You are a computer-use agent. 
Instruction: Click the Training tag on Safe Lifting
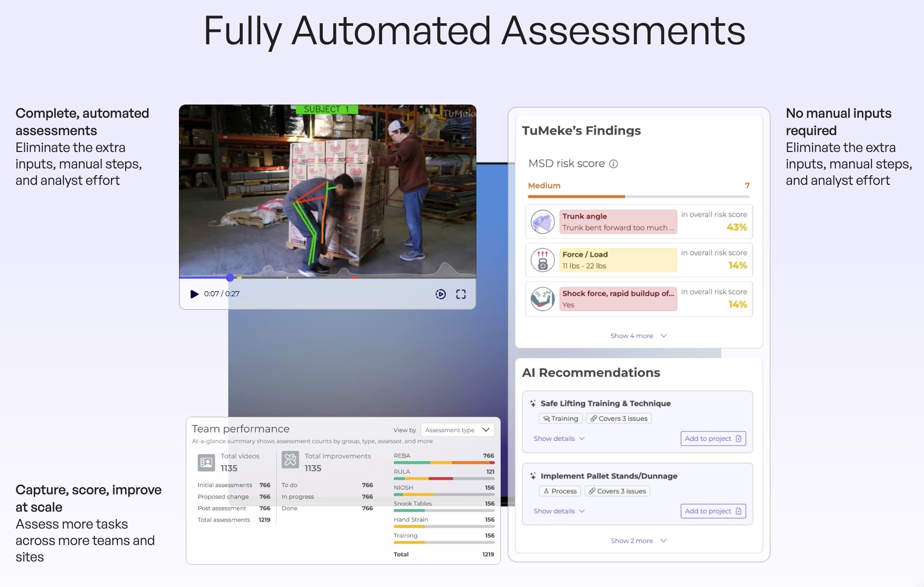pos(560,419)
